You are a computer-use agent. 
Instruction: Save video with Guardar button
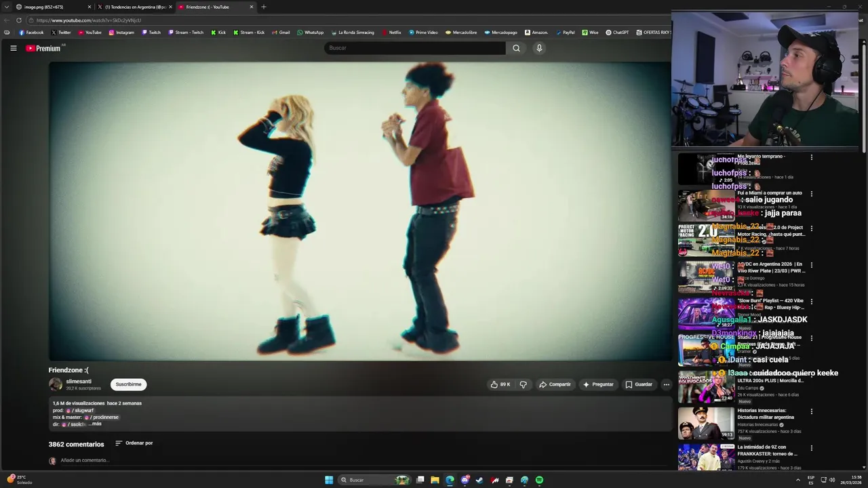639,384
